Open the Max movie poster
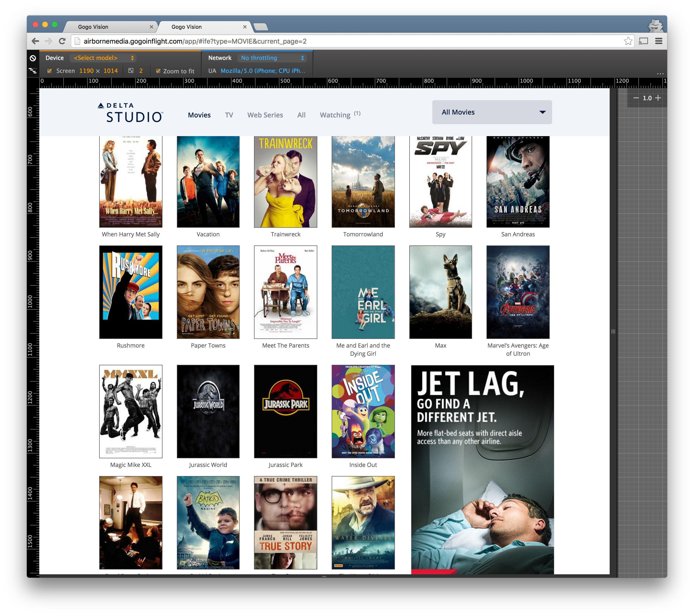 pos(440,292)
